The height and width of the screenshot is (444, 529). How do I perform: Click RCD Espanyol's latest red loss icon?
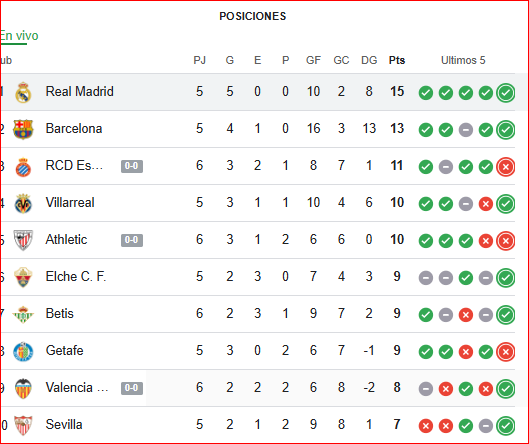tap(506, 167)
